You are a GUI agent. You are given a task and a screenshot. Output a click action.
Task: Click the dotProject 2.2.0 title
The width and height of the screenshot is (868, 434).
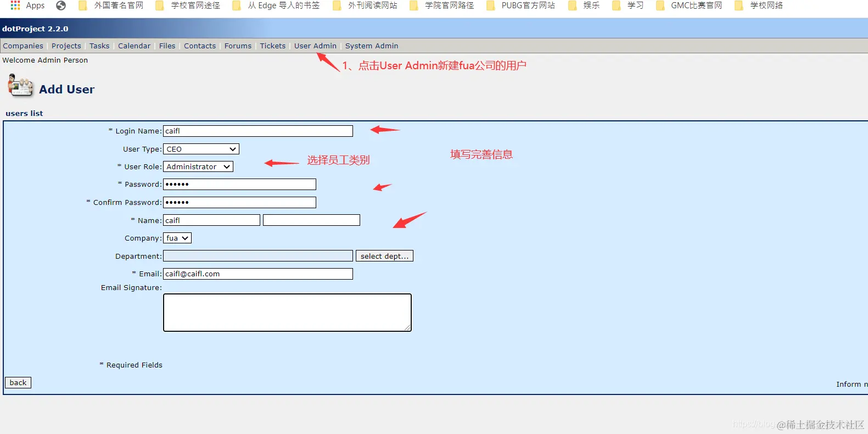(x=35, y=29)
